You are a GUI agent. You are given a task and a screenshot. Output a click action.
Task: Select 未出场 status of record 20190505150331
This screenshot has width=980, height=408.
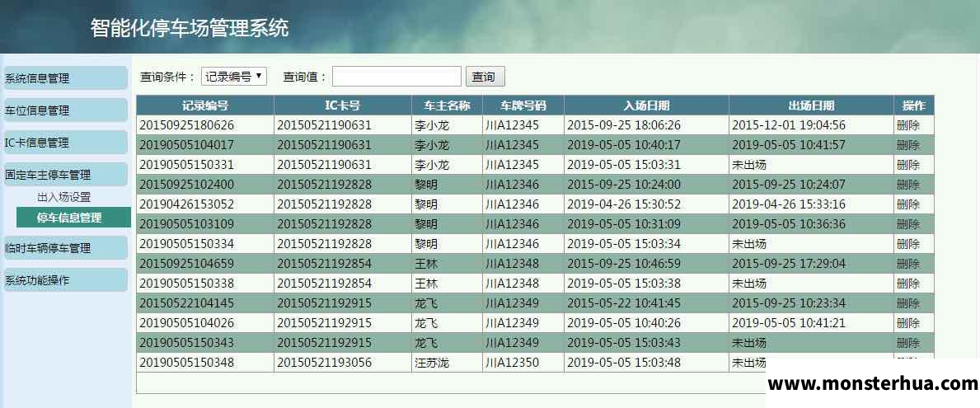(749, 165)
